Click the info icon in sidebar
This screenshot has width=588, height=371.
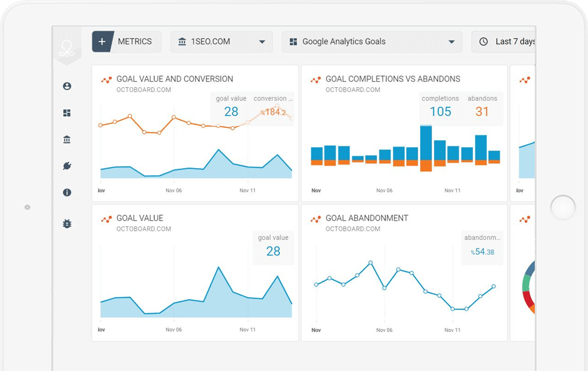(x=67, y=192)
